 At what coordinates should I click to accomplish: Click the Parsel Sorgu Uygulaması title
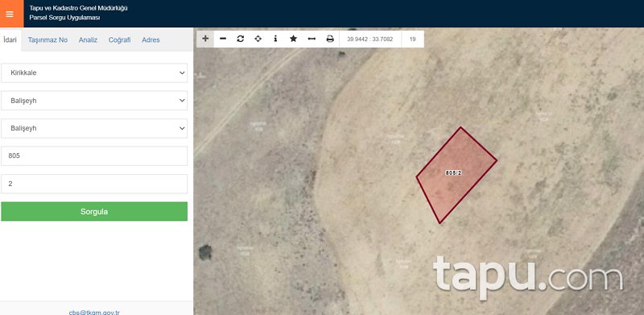(x=65, y=18)
